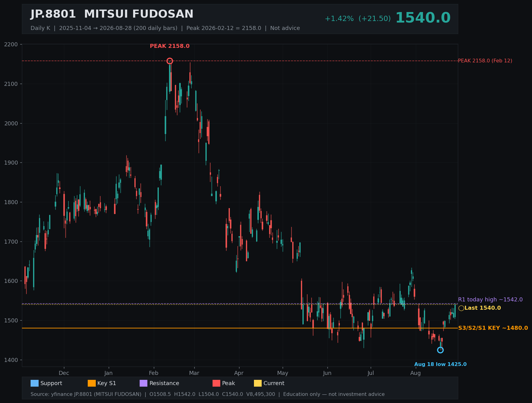This screenshot has width=532, height=403.
Task: Click the "Jun" month label on the time axis
Action: pyautogui.click(x=327, y=373)
